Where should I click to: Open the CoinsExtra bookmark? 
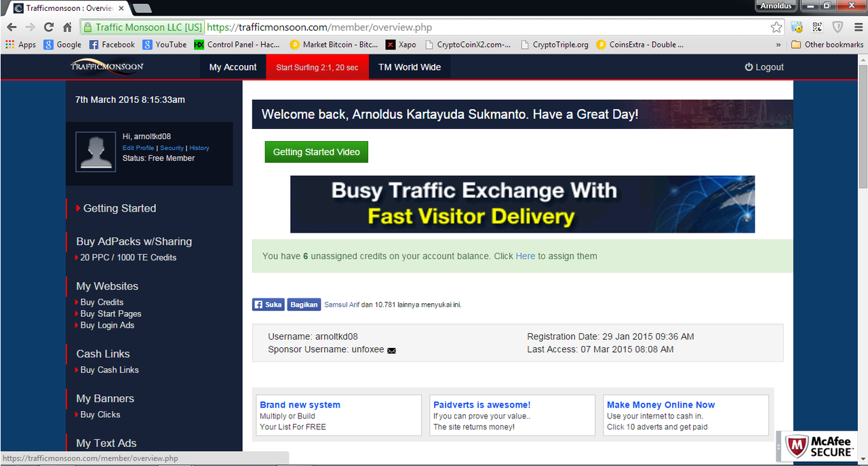(x=639, y=45)
